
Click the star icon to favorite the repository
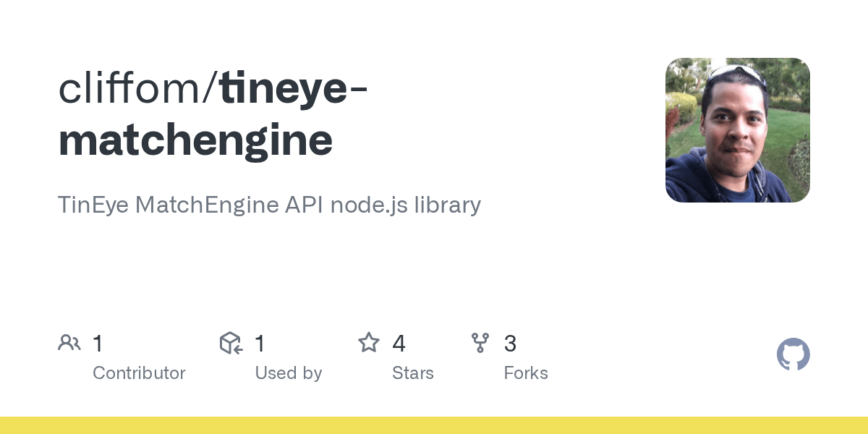tap(369, 343)
